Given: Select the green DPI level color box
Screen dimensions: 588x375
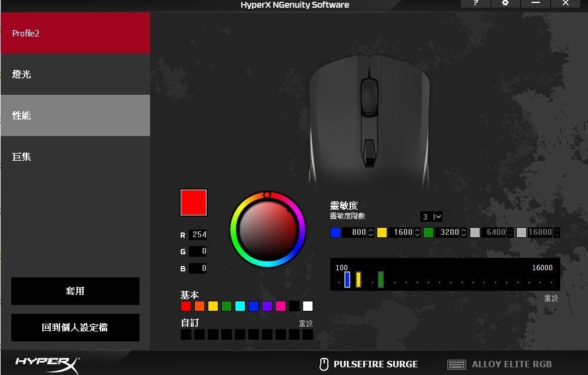Looking at the screenshot, I should tap(428, 233).
